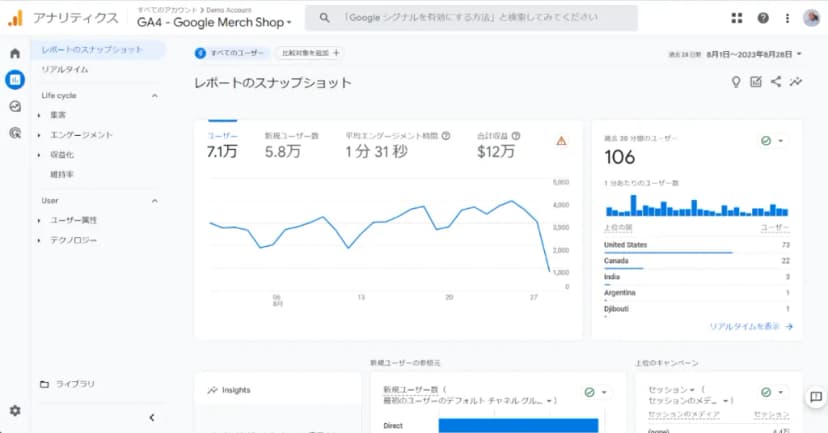Image resolution: width=828 pixels, height=433 pixels.
Task: Open the GA4 Google Merch Shop property selector
Action: tap(214, 22)
